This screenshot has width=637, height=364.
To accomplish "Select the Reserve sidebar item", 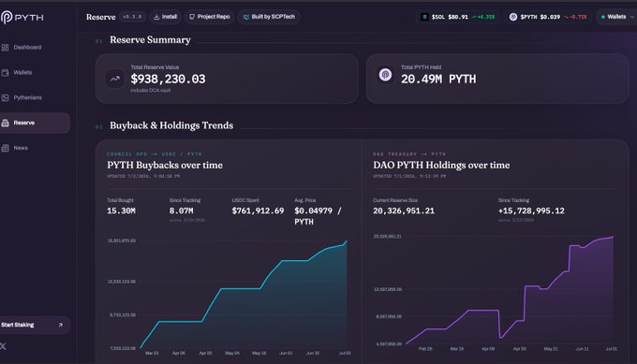I will point(35,123).
